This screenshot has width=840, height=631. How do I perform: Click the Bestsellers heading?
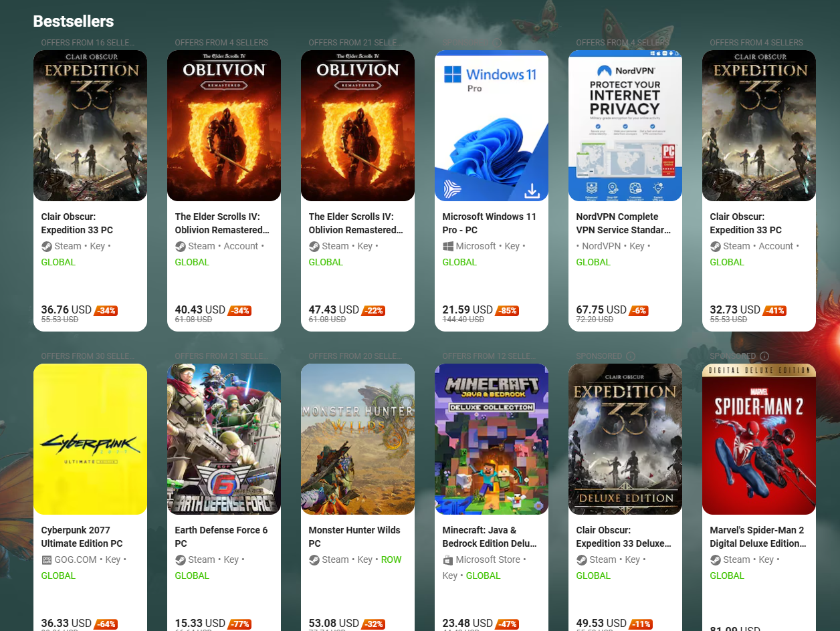[x=74, y=21]
